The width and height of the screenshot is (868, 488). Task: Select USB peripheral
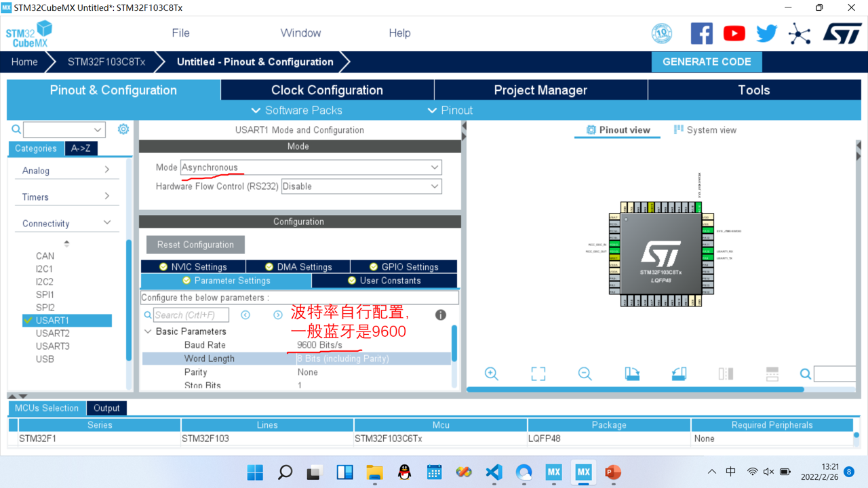(x=45, y=359)
